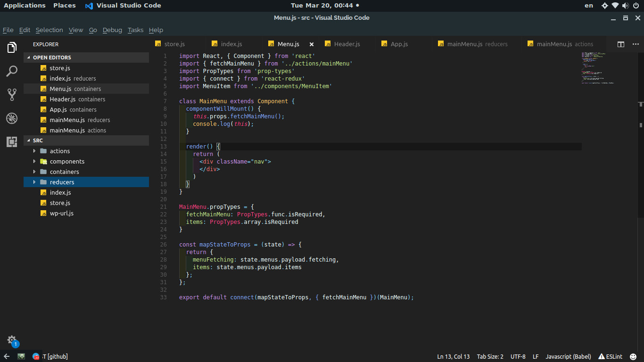Image resolution: width=644 pixels, height=362 pixels.
Task: Open the Applications menu in top panel
Action: (25, 6)
